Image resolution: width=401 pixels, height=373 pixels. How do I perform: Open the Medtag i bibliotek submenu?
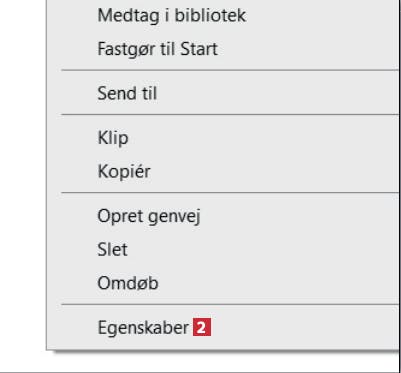223,15
